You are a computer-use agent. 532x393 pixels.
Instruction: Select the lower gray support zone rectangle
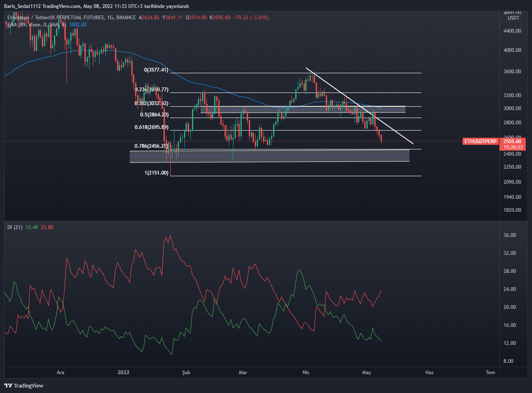pyautogui.click(x=269, y=156)
